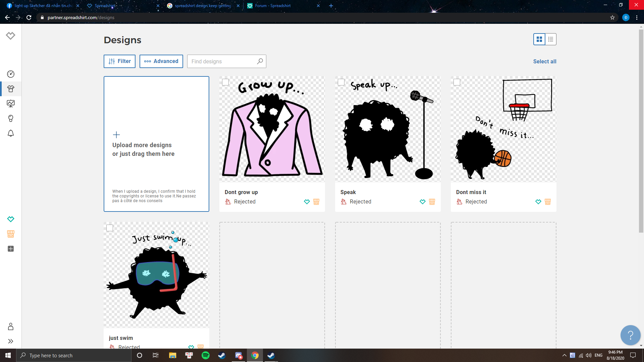Switch to list view layout
The width and height of the screenshot is (644, 362).
click(x=550, y=39)
